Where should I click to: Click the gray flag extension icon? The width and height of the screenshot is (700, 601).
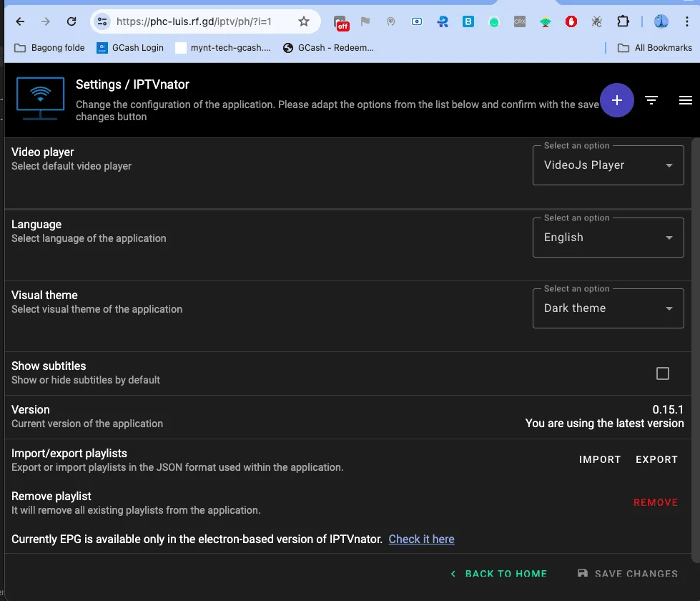pos(365,21)
